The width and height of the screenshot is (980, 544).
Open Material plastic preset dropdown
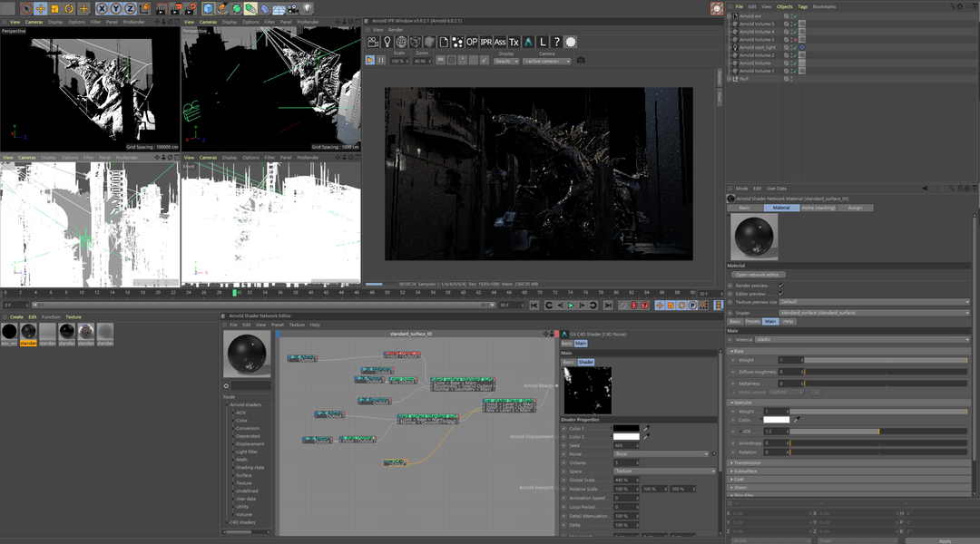pyautogui.click(x=863, y=340)
